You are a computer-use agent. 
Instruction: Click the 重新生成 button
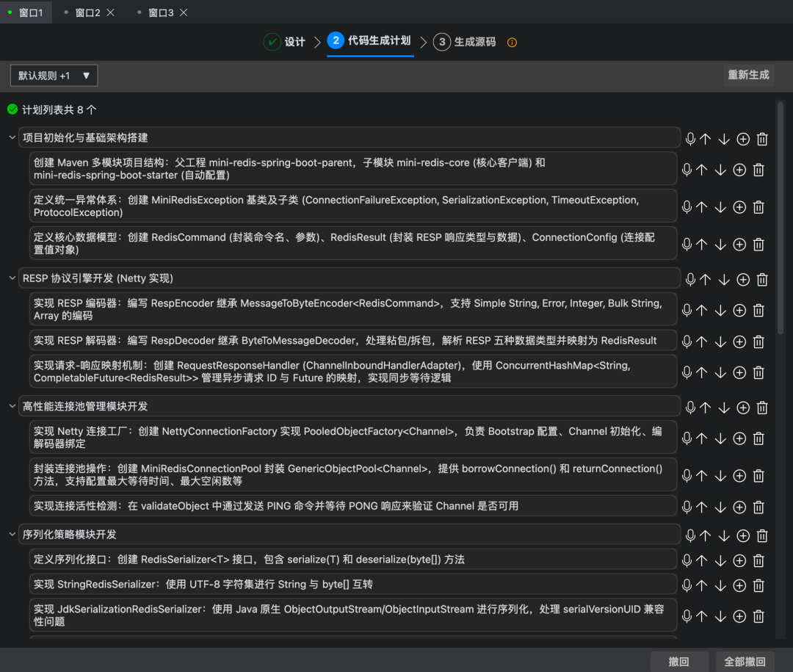[748, 75]
